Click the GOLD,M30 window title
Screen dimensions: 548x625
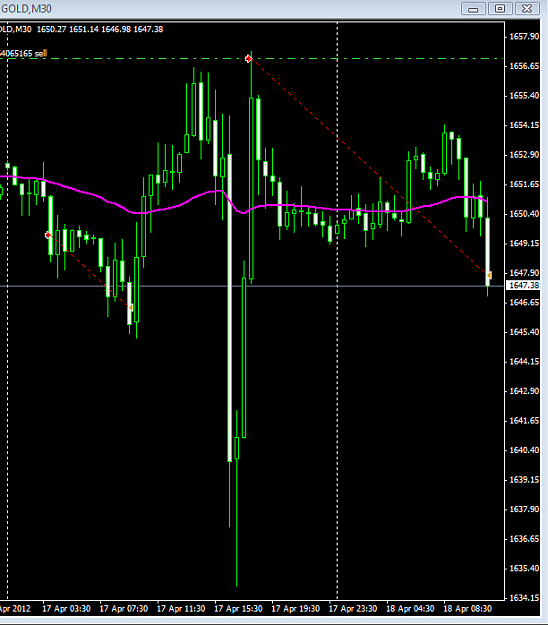pyautogui.click(x=26, y=9)
